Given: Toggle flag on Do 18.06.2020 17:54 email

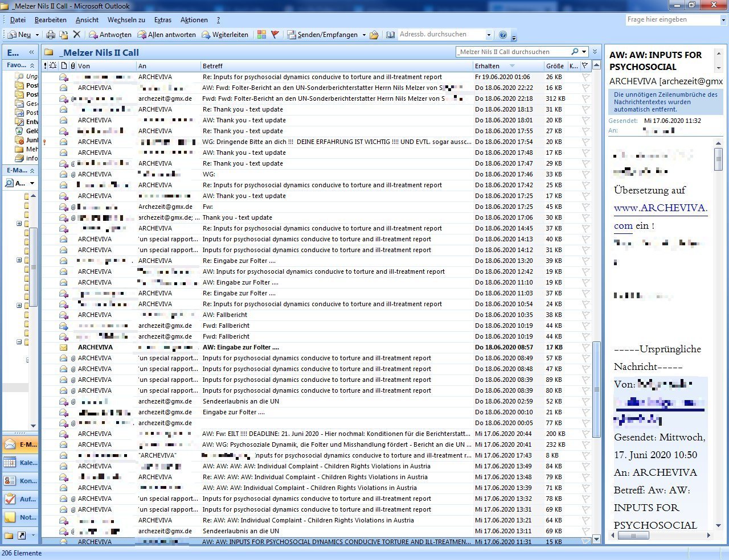Looking at the screenshot, I should [x=585, y=142].
